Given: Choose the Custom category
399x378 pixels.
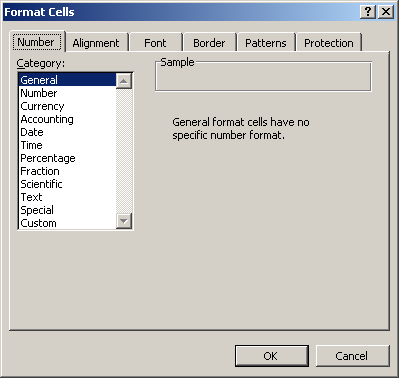Looking at the screenshot, I should tap(39, 223).
